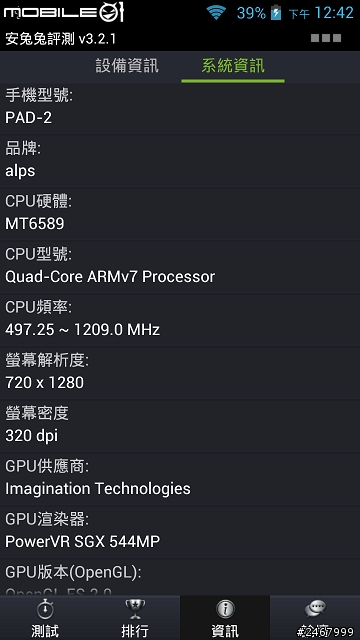Viewport: 360px width, 640px height.
Task: Tap the Quad-Core ARMv7 Processor row
Action: (x=180, y=267)
